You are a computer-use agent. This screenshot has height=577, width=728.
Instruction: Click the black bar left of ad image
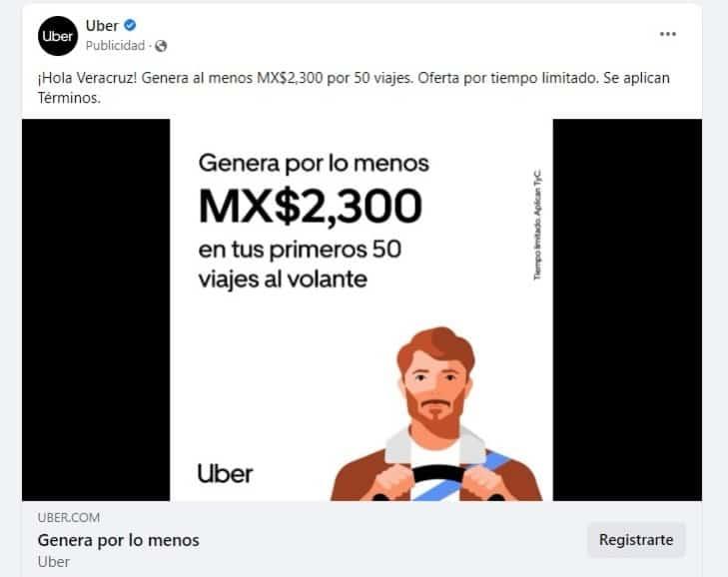[96, 309]
